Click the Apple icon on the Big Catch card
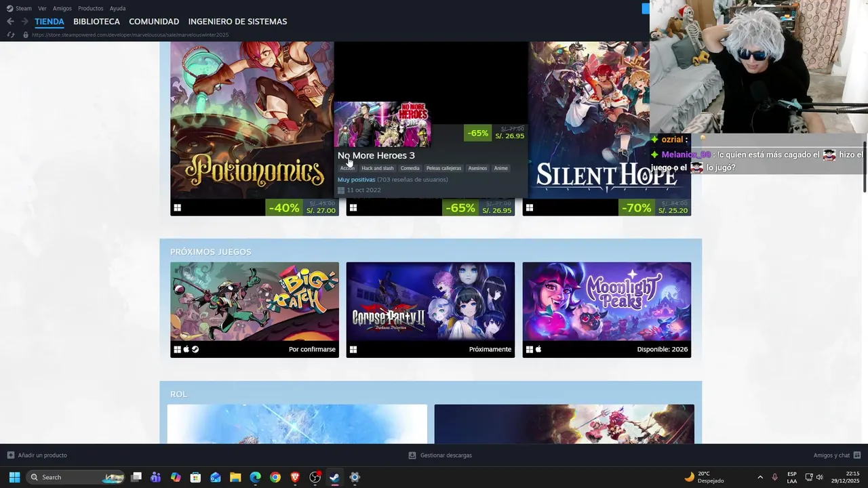868x488 pixels. click(x=186, y=350)
